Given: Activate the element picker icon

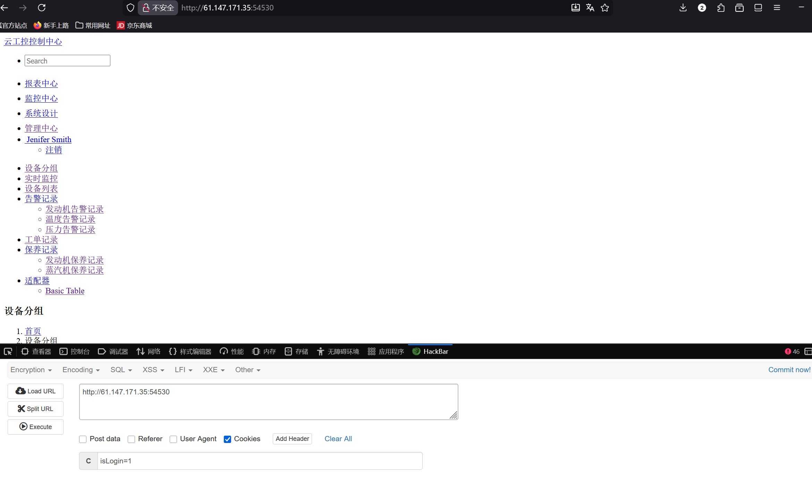Looking at the screenshot, I should pos(8,351).
